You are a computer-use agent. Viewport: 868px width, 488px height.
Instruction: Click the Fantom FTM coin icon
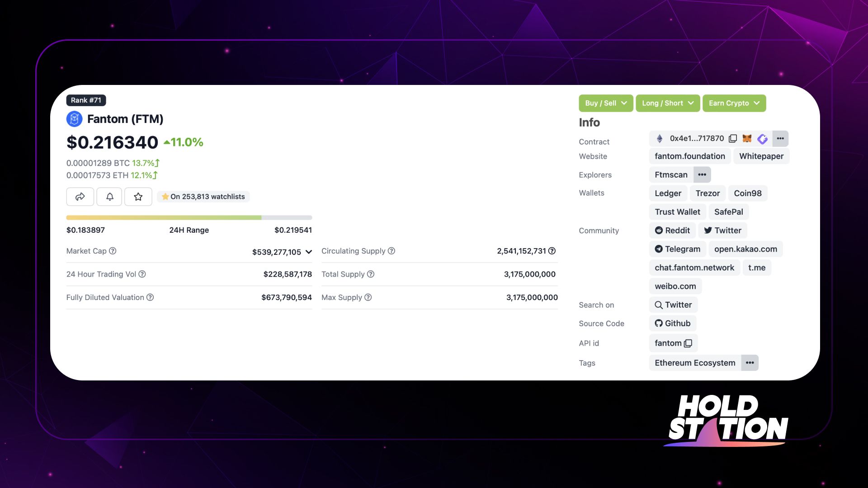click(x=74, y=118)
